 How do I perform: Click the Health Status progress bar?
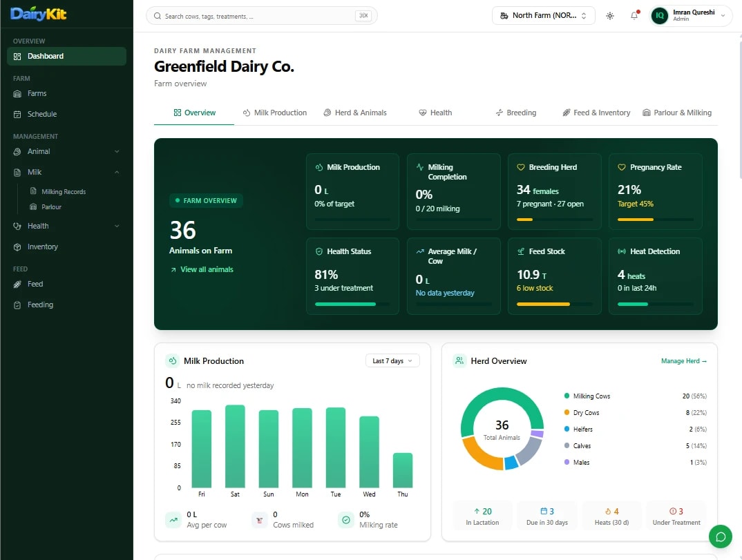352,304
